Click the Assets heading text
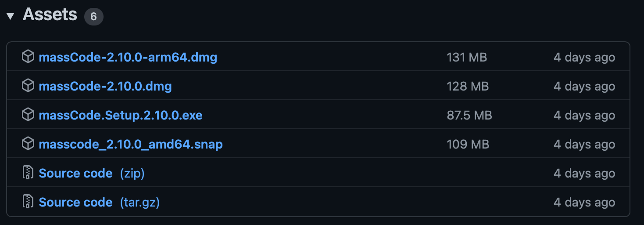 click(x=50, y=15)
